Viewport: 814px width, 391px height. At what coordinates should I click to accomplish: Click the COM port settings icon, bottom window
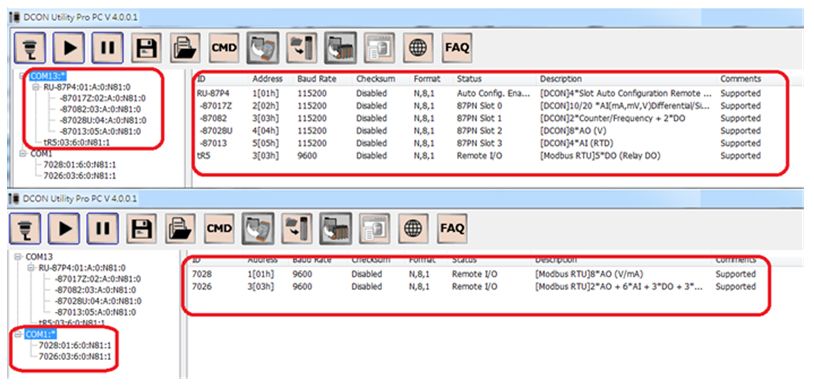pyautogui.click(x=25, y=228)
